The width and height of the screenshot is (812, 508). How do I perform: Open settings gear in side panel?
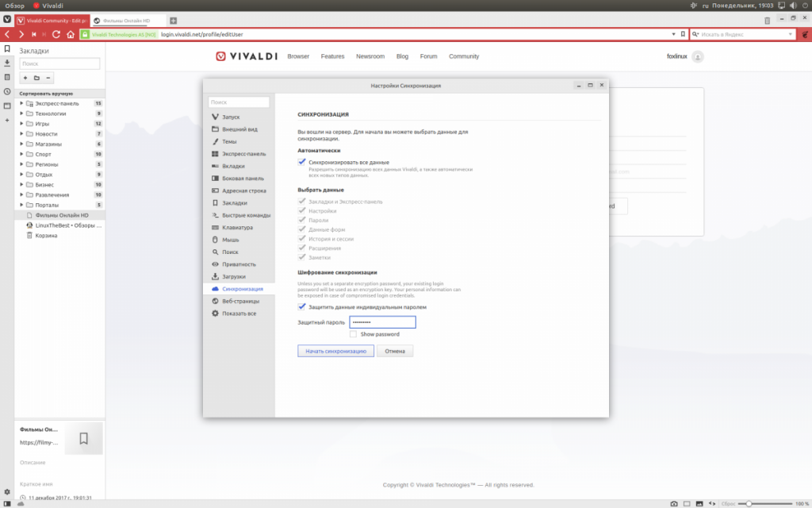(7, 492)
